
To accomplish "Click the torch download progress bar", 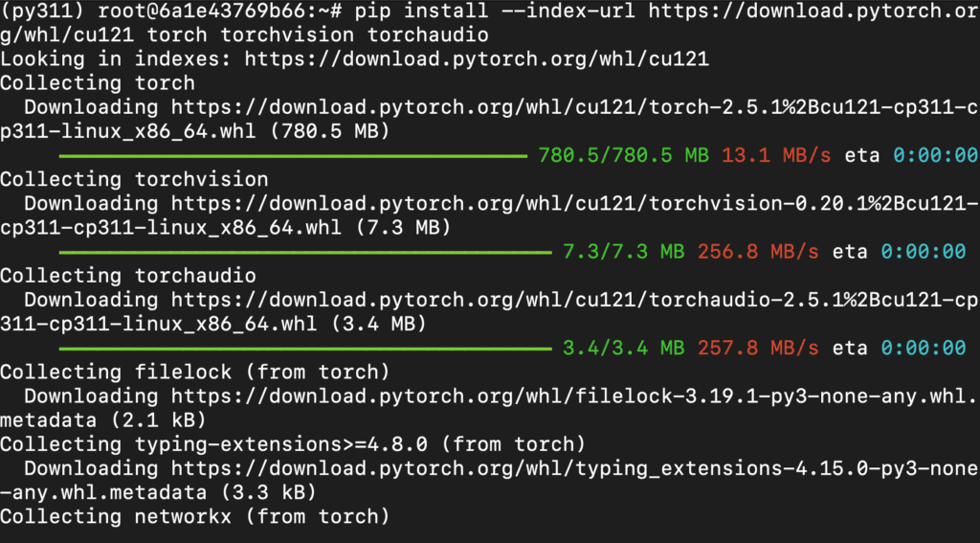I will click(x=292, y=155).
